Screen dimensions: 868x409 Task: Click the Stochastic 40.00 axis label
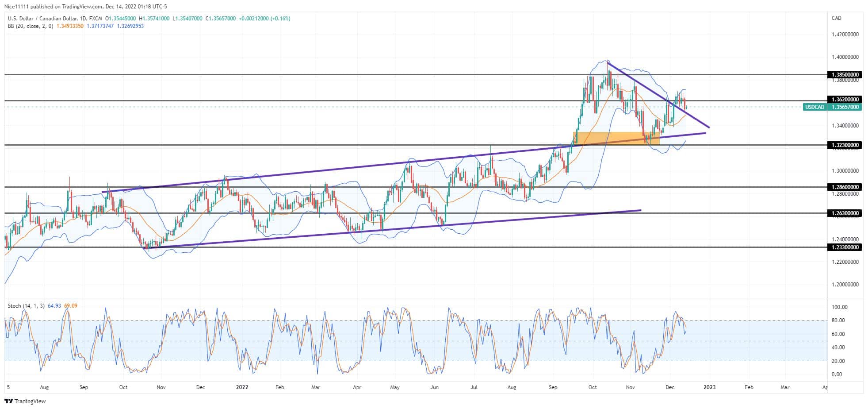pyautogui.click(x=838, y=347)
